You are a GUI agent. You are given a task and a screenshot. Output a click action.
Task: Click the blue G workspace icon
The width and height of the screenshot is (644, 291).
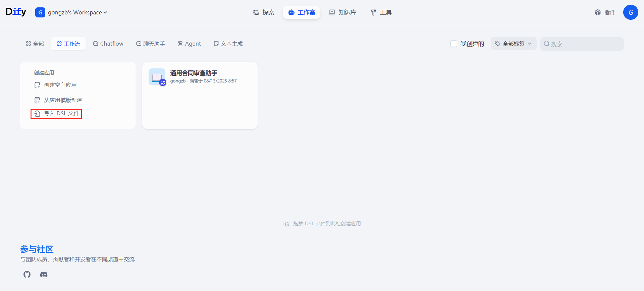click(x=40, y=12)
